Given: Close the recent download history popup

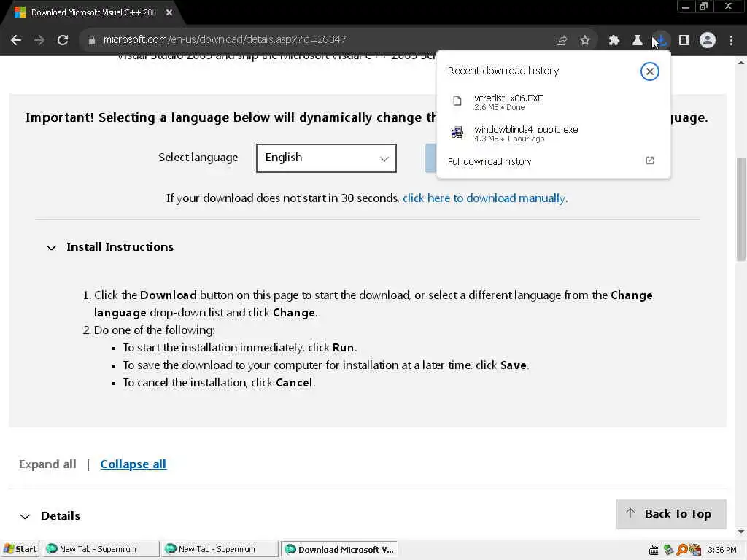Looking at the screenshot, I should pos(649,71).
